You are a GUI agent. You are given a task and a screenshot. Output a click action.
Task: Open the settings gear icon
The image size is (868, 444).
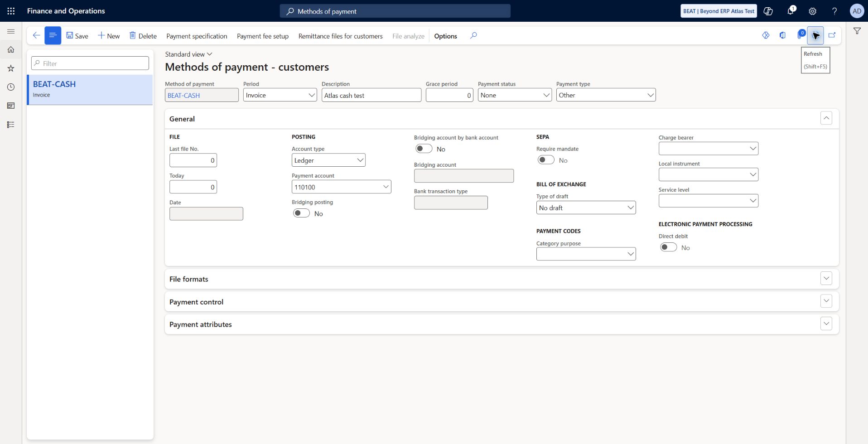(813, 11)
